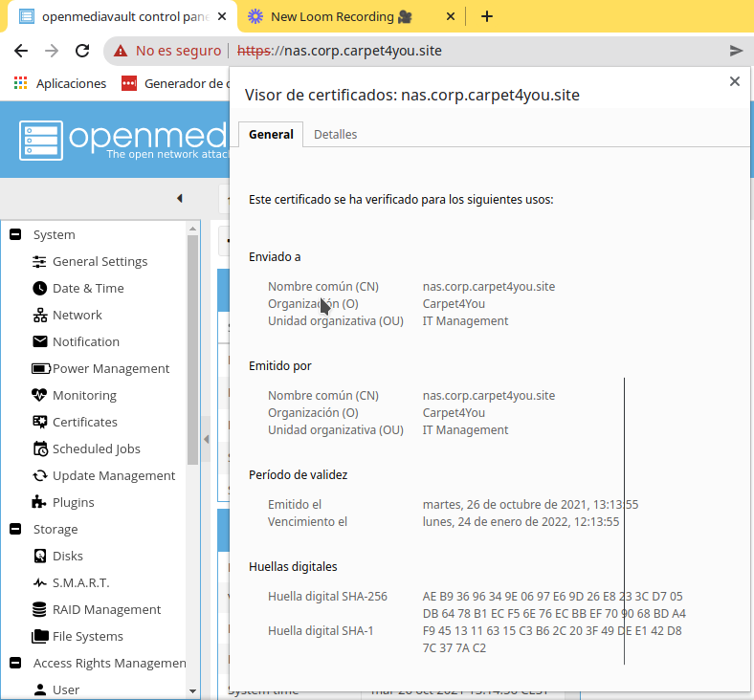
Task: Click Enviado a common name value
Action: (x=489, y=287)
